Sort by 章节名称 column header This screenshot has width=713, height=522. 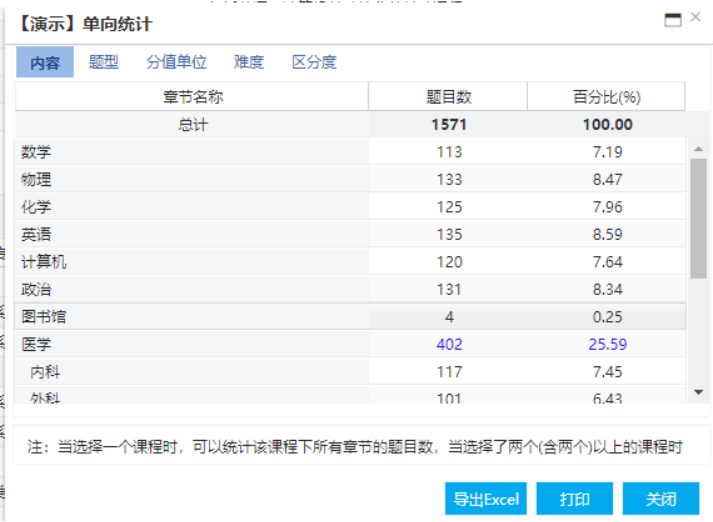pos(192,97)
